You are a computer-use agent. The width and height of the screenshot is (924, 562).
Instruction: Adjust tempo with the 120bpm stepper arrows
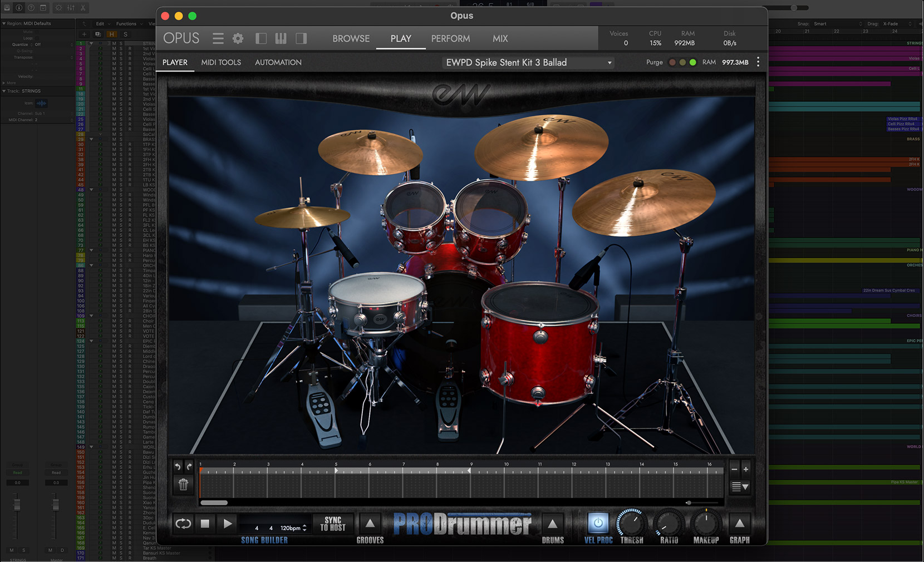tap(304, 528)
